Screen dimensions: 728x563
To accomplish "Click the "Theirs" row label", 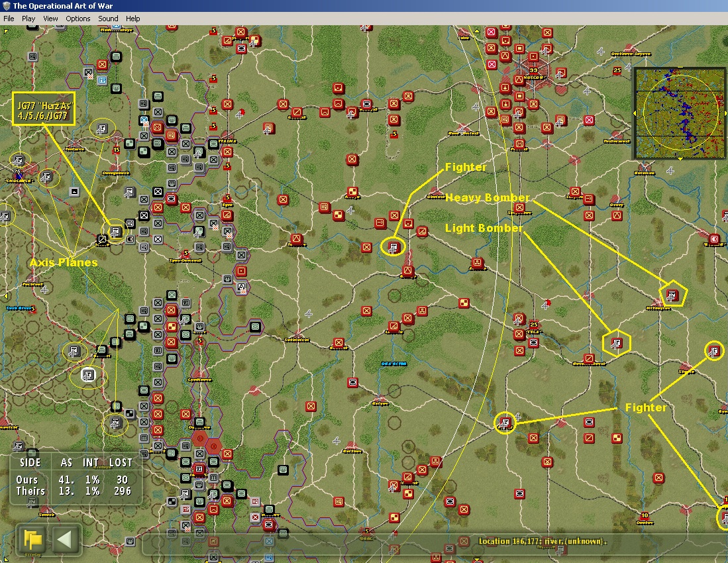I will [x=30, y=491].
